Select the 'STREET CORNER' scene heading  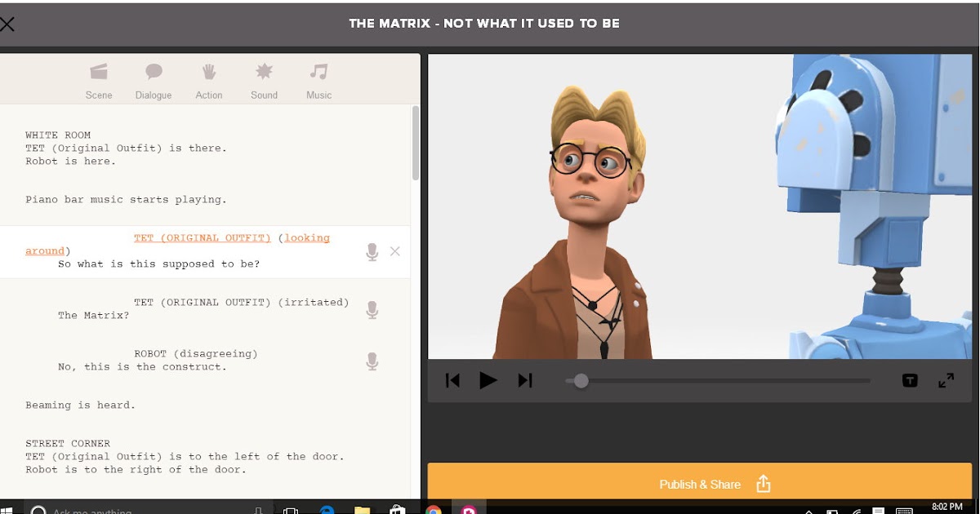68,444
